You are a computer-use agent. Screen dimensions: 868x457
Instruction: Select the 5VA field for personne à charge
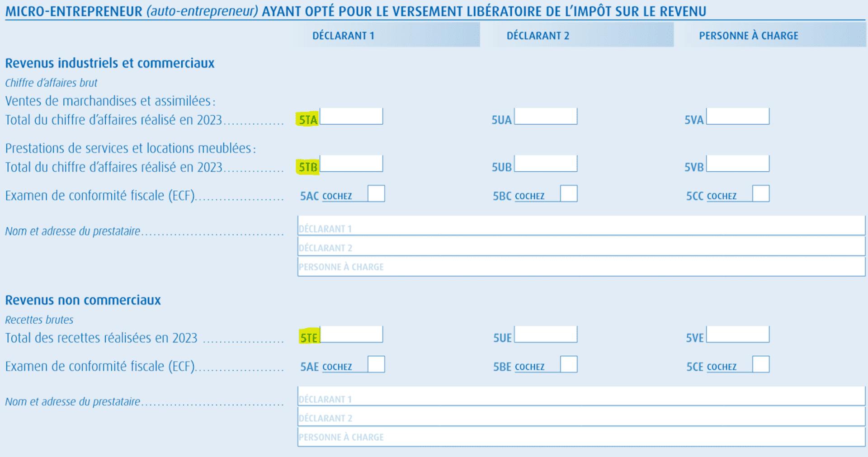coord(738,117)
